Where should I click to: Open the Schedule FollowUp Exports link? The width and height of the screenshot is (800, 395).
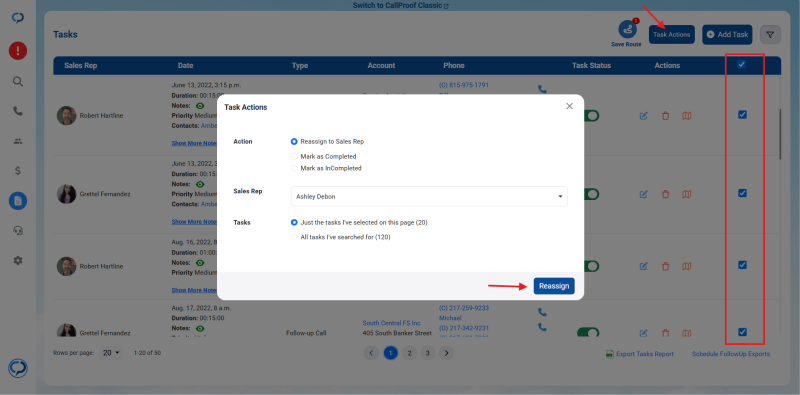pos(731,354)
